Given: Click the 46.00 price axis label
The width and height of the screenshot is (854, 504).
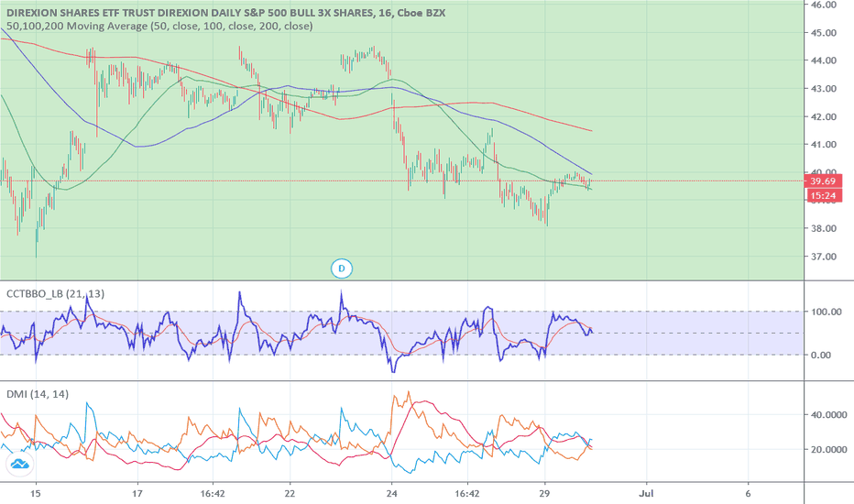Looking at the screenshot, I should click(824, 5).
